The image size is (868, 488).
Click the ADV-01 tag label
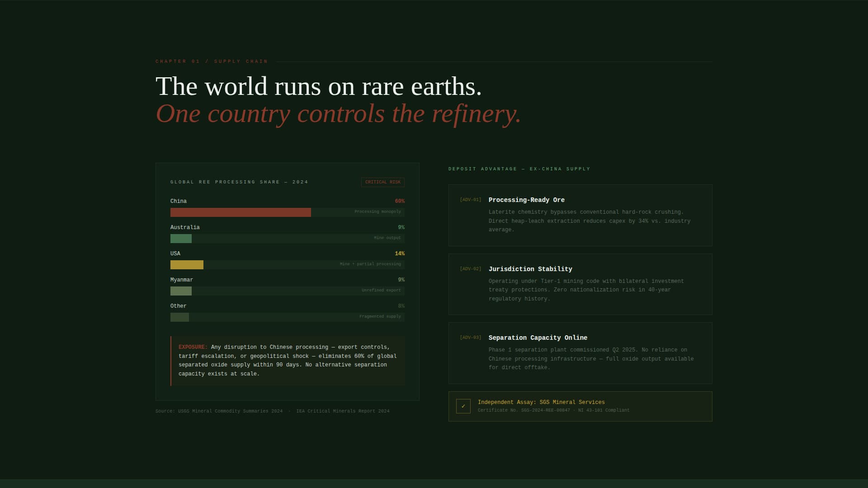click(x=470, y=200)
